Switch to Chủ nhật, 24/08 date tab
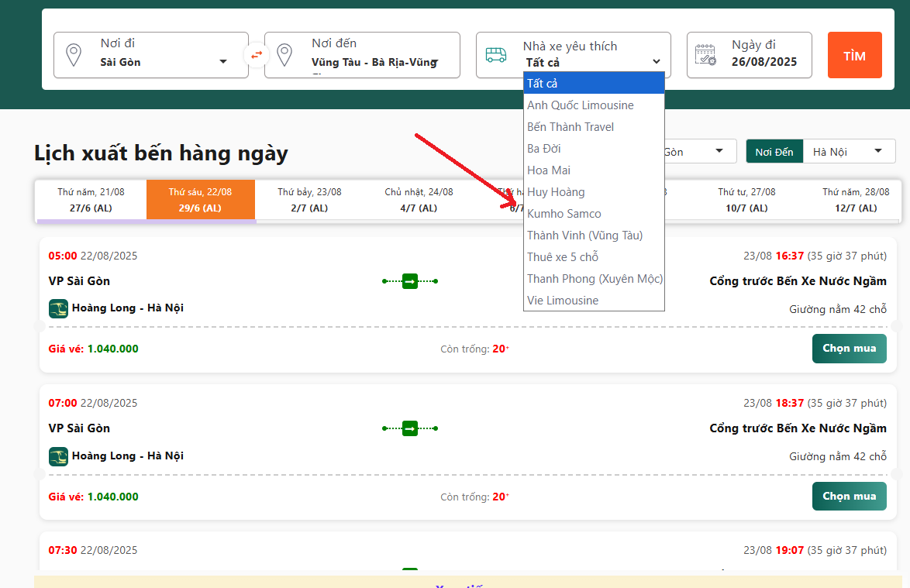Screen dimensions: 910x588 coord(419,199)
